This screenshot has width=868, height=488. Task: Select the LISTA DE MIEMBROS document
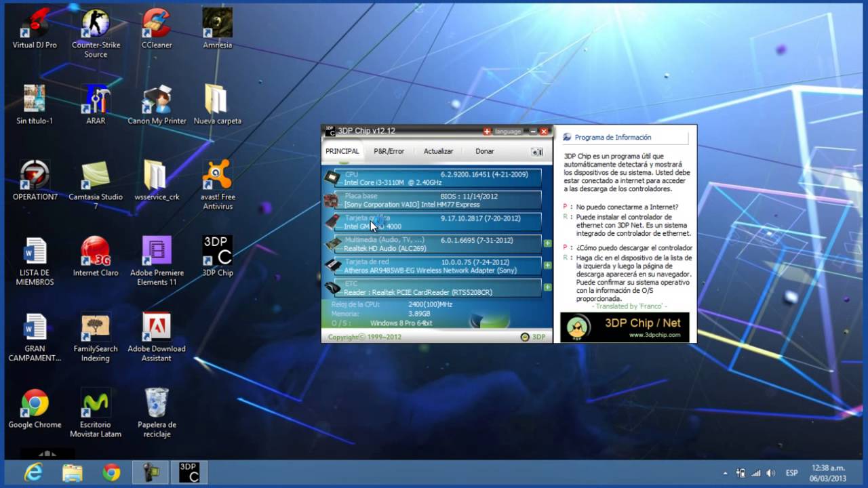tap(35, 261)
